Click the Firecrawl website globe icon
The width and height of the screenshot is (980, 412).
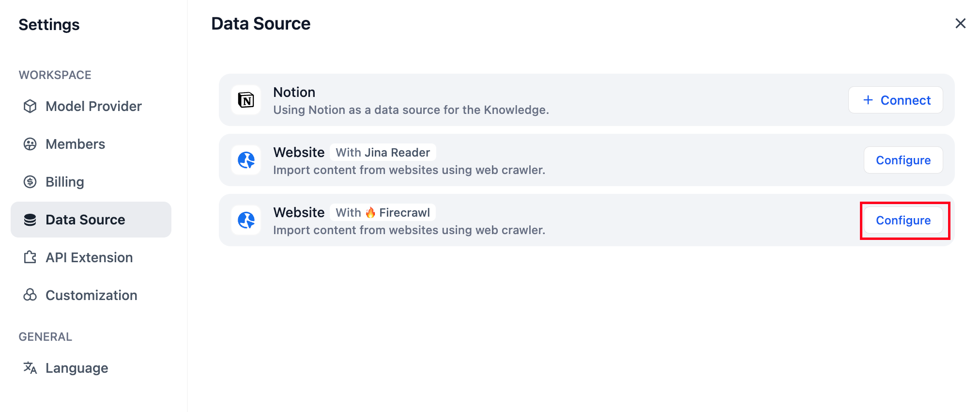pyautogui.click(x=246, y=221)
